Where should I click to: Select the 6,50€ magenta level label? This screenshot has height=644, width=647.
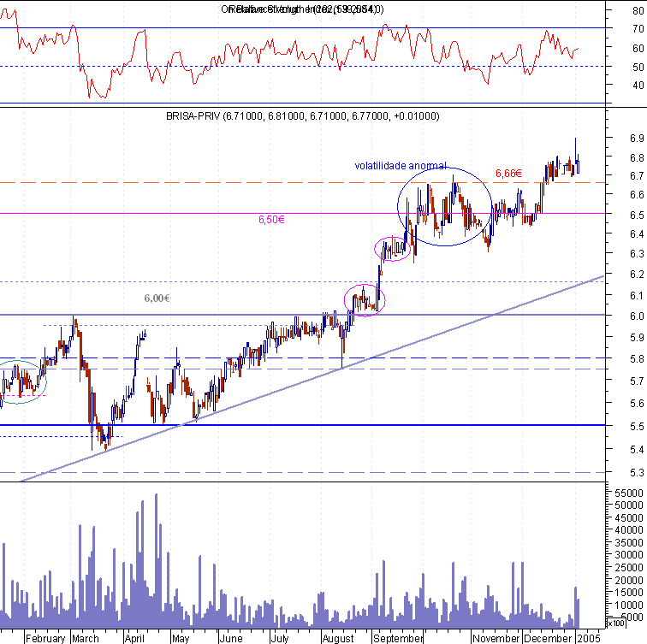tap(271, 219)
